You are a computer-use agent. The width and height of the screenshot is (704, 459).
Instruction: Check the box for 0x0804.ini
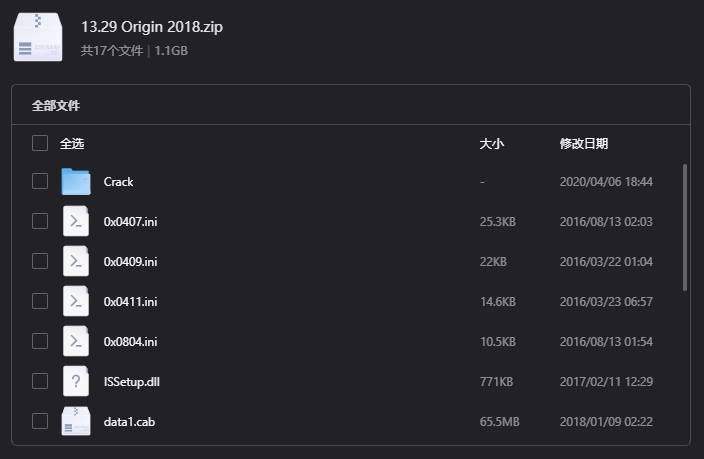tap(40, 341)
